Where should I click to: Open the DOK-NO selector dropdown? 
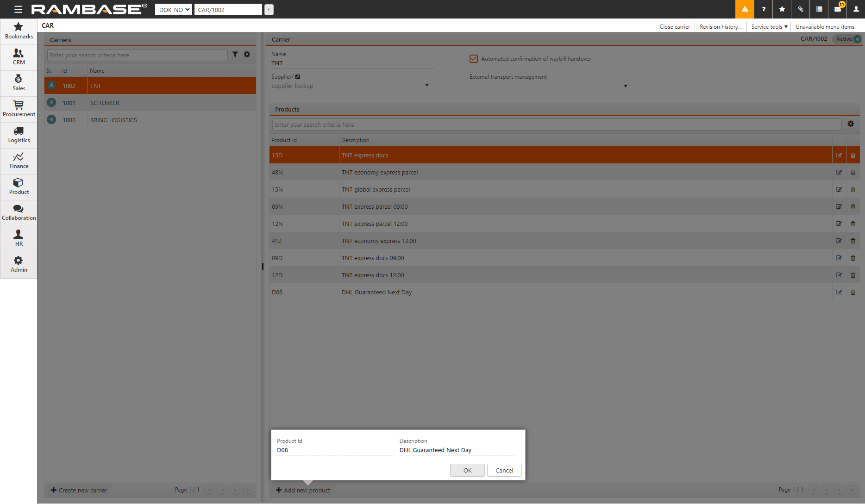(173, 10)
